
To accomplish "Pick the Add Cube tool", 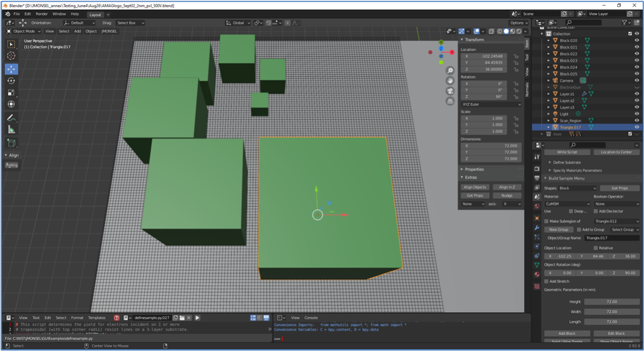I will [x=11, y=143].
